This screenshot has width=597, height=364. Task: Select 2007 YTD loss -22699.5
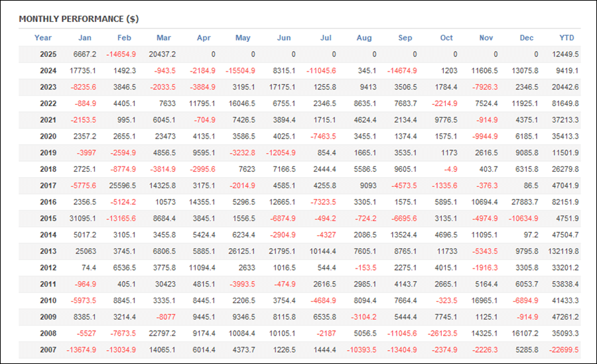pos(563,349)
